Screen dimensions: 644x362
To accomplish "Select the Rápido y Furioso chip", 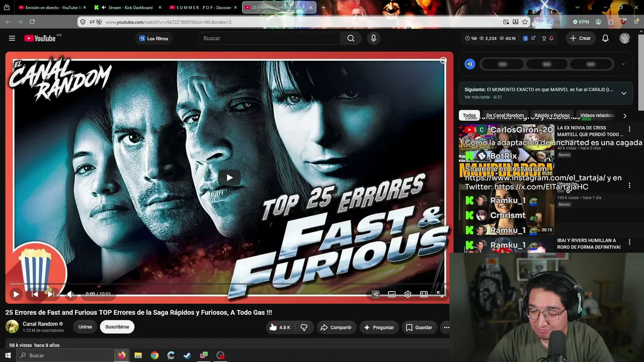I will pos(552,115).
